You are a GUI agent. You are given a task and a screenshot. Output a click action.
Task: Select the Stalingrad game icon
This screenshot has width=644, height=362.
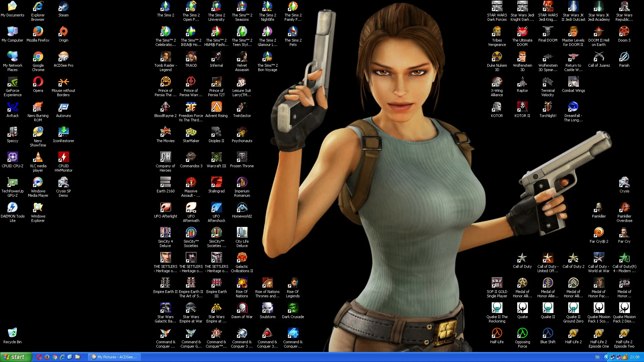(x=216, y=185)
